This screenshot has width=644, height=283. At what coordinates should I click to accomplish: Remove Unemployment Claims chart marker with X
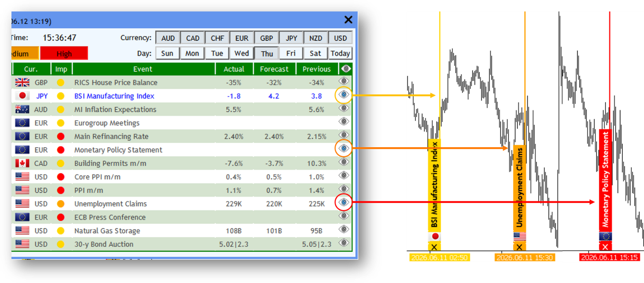click(519, 247)
